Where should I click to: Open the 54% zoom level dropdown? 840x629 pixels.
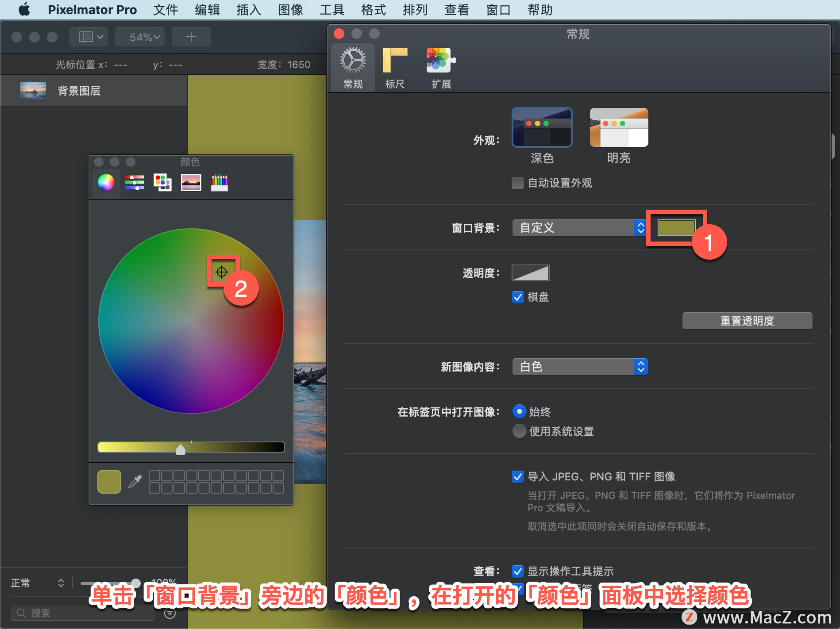click(x=140, y=37)
